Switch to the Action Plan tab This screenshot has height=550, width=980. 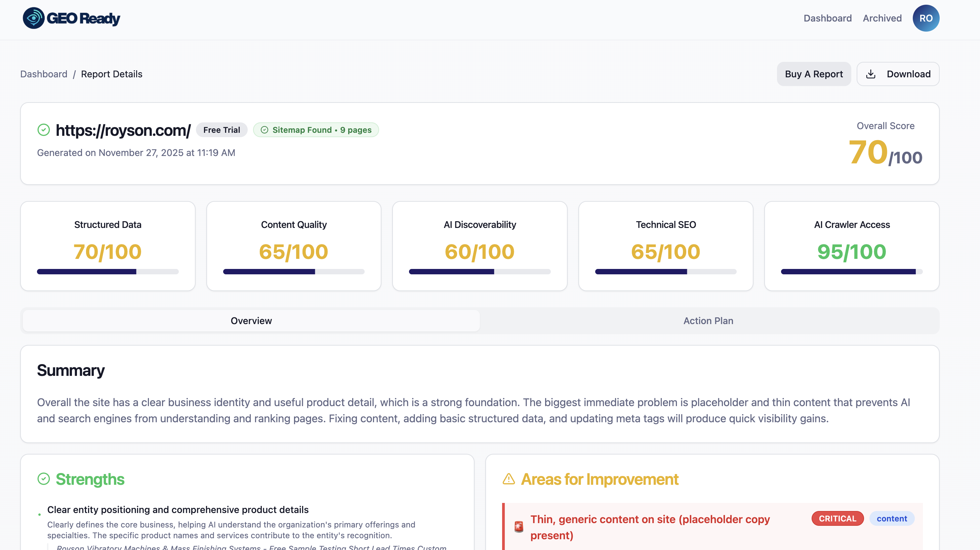[708, 320]
